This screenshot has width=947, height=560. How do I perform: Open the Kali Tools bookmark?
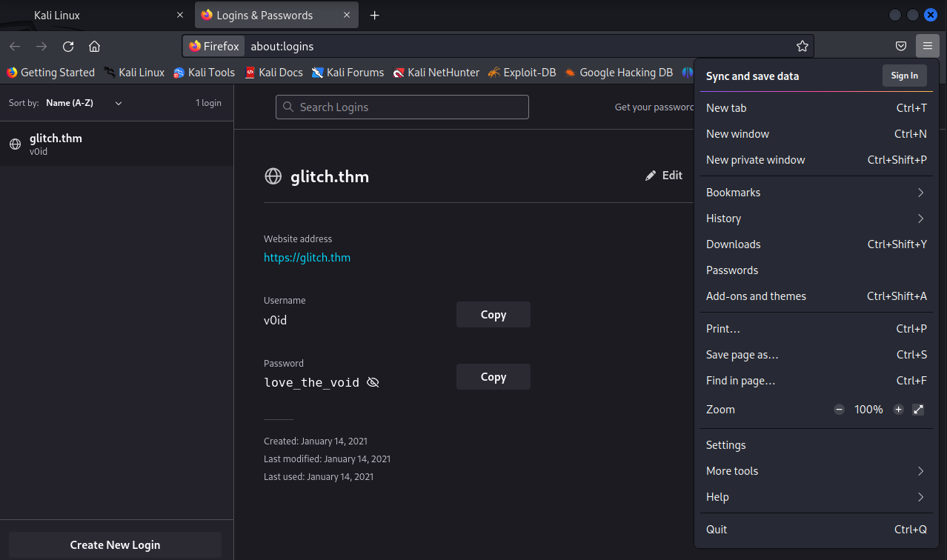tap(204, 72)
